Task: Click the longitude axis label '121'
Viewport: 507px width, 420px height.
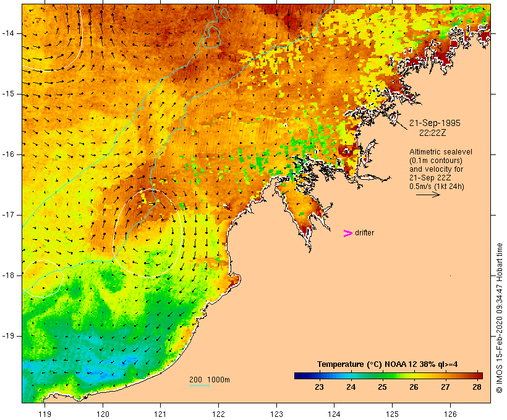Action: click(x=160, y=414)
